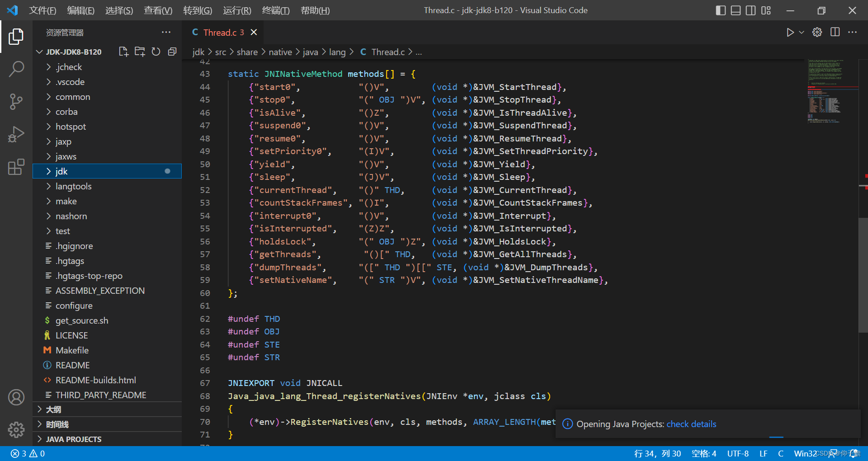Run the current C file
The height and width of the screenshot is (461, 868).
(x=790, y=33)
